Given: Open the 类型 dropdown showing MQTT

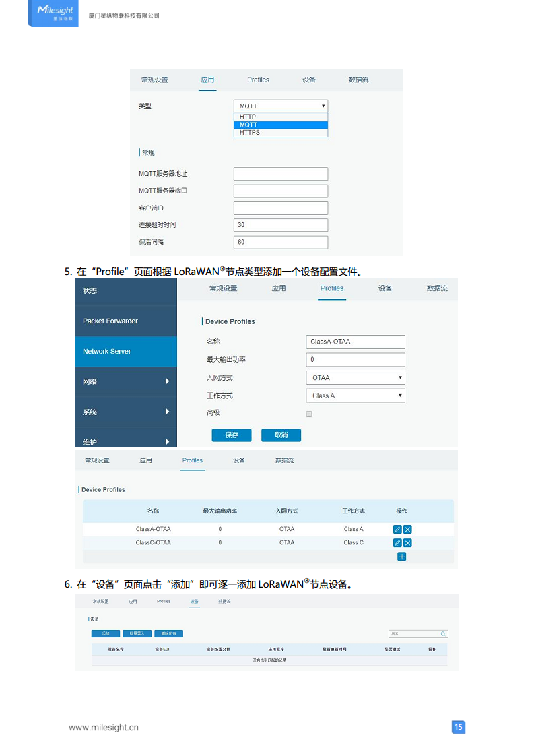Looking at the screenshot, I should [x=281, y=106].
